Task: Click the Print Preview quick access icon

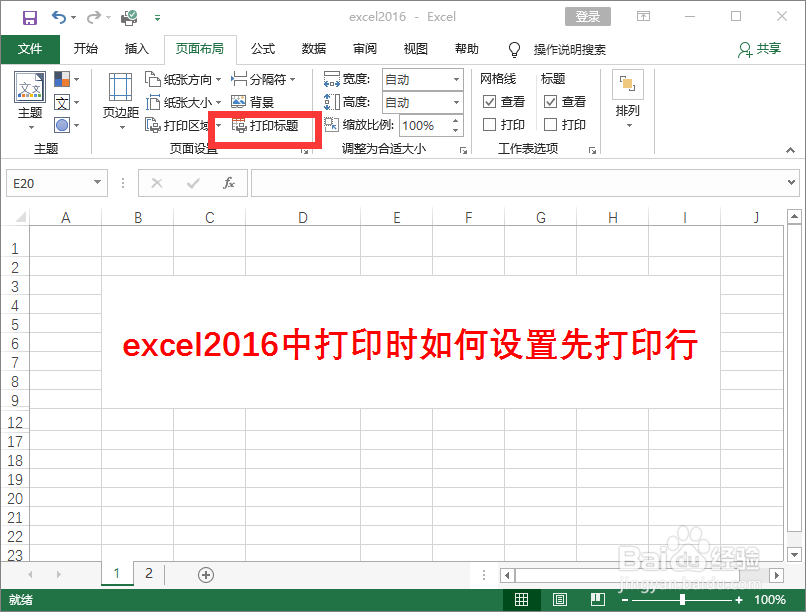Action: tap(129, 18)
